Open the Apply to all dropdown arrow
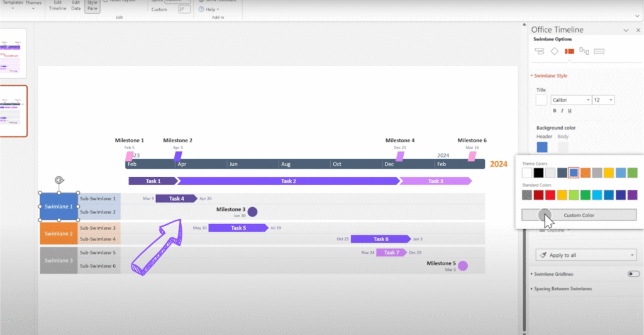Screen dimensions: 644x335 (632, 255)
